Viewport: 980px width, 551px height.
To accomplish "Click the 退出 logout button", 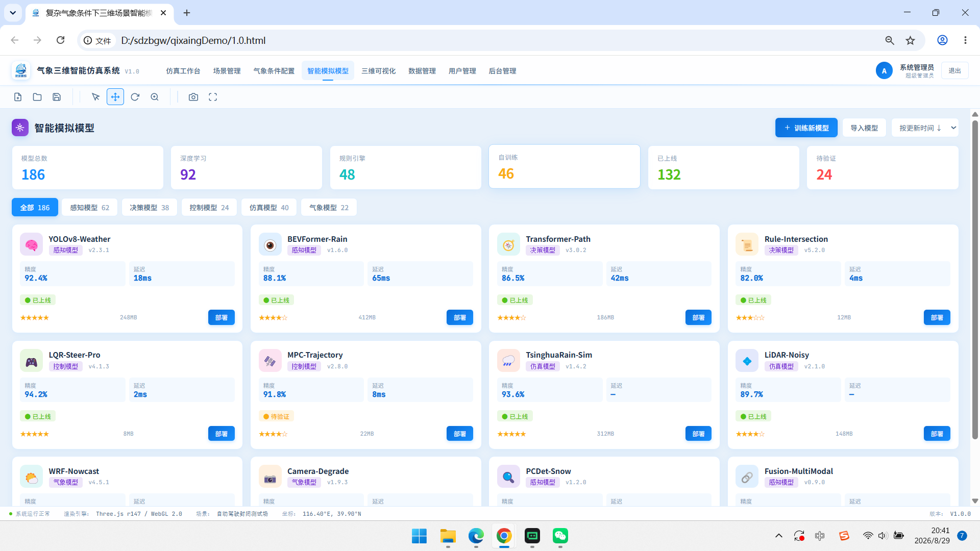I will coord(954,71).
